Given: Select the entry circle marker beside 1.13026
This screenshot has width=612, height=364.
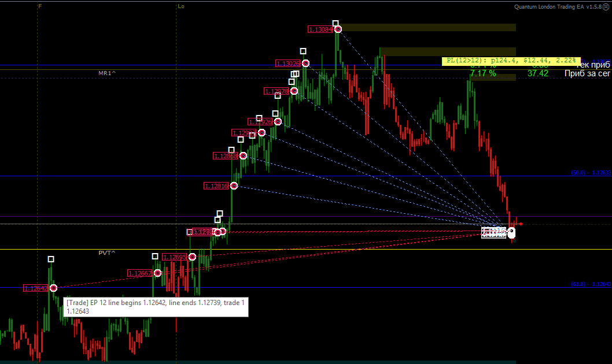Looking at the screenshot, I should pyautogui.click(x=305, y=63).
